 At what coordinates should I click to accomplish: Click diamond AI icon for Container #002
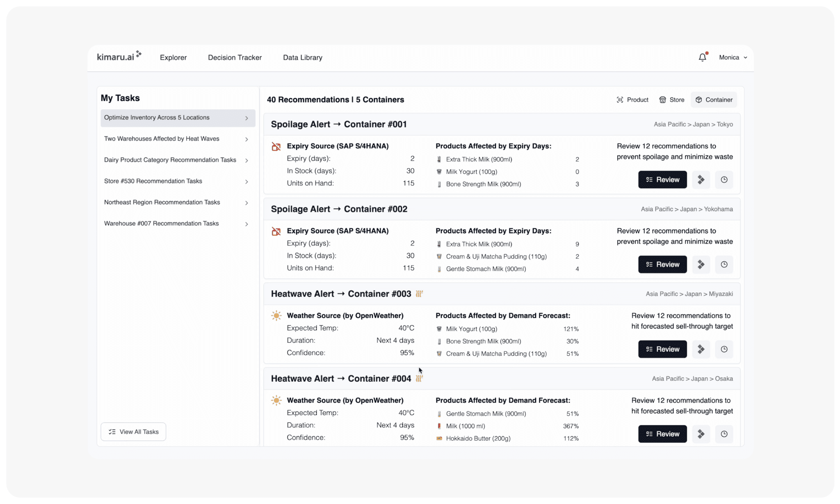click(x=701, y=265)
